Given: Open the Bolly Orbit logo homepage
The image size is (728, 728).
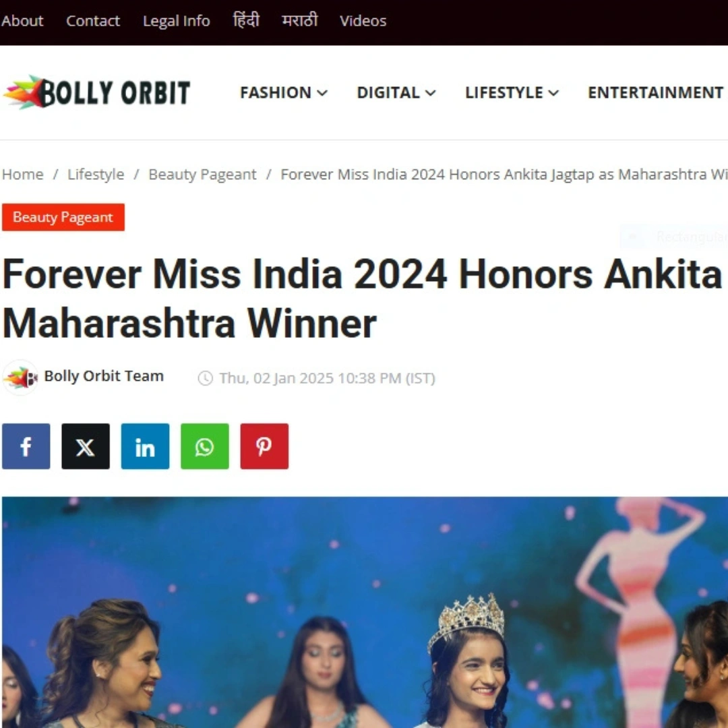Looking at the screenshot, I should (x=96, y=92).
